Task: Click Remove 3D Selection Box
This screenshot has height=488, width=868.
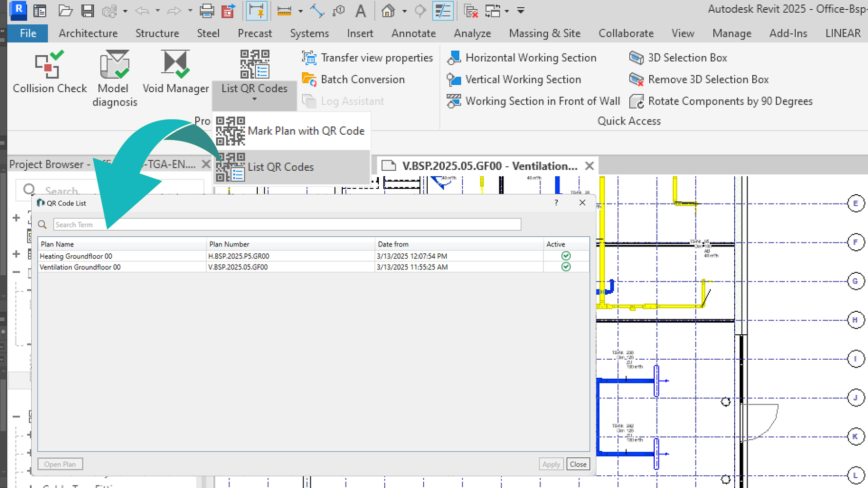Action: point(699,79)
